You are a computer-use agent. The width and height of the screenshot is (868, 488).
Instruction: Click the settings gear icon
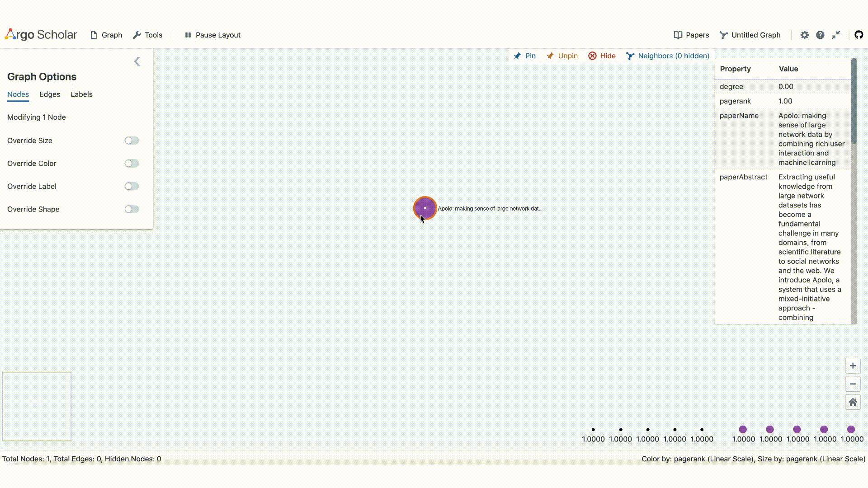[804, 35]
